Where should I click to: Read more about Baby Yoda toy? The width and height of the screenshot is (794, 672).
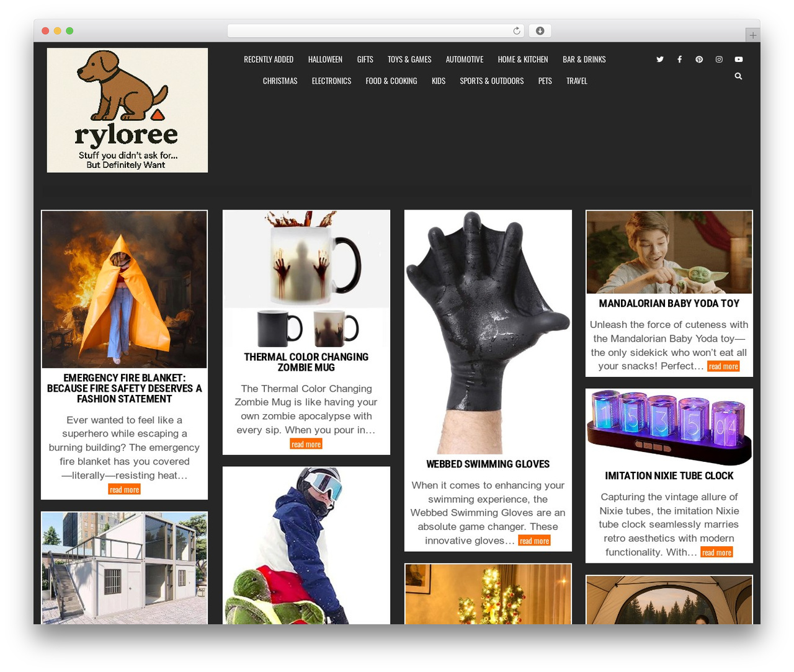tap(723, 366)
